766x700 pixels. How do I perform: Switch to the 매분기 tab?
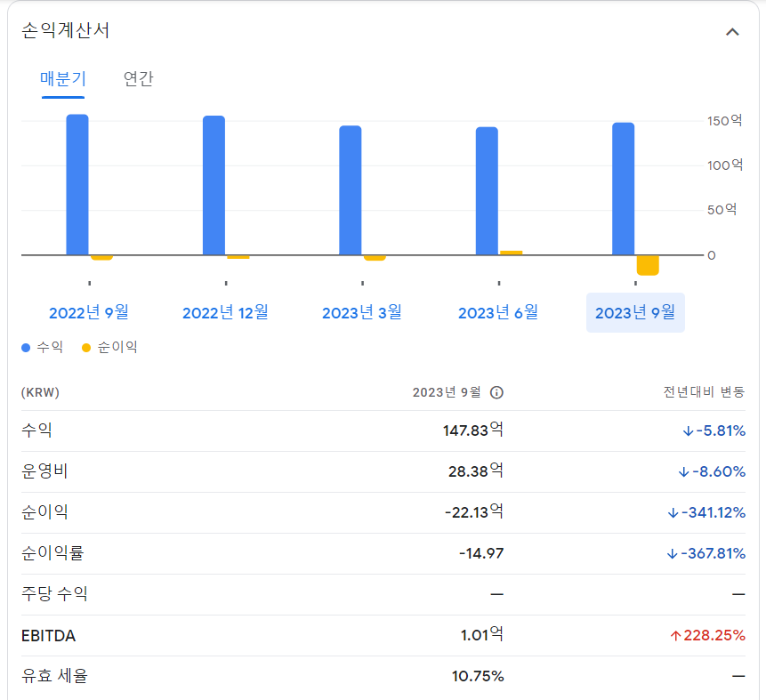tap(63, 78)
